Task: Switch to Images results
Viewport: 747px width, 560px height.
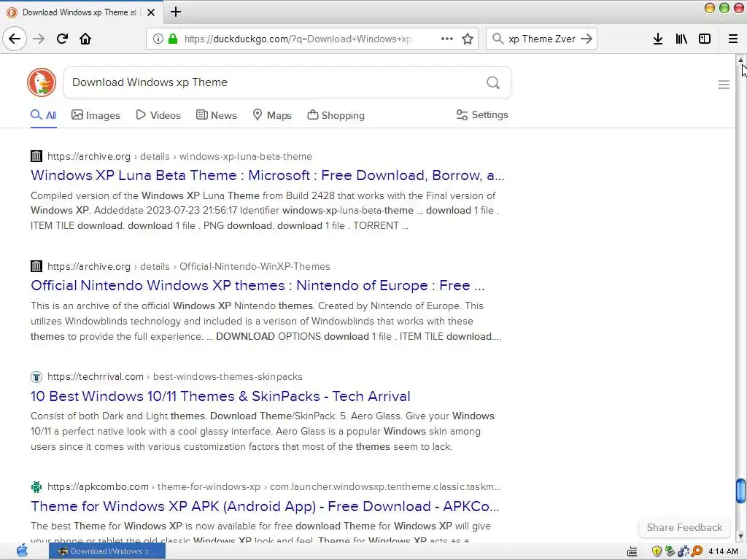Action: [96, 115]
